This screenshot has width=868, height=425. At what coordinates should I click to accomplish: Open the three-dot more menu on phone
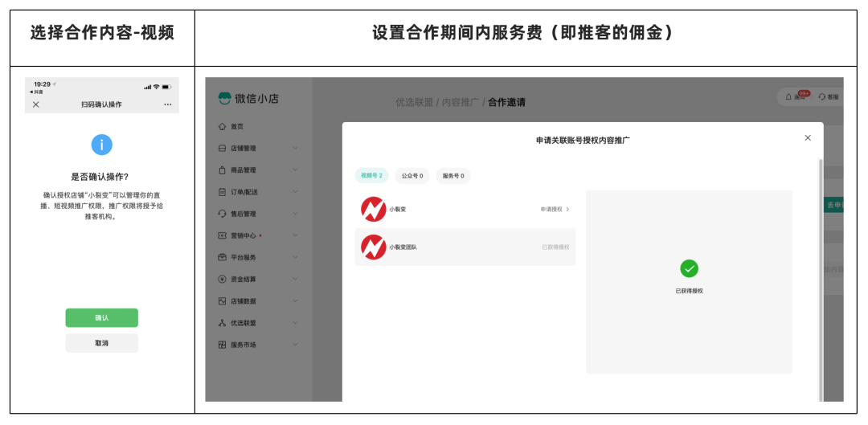coord(167,104)
